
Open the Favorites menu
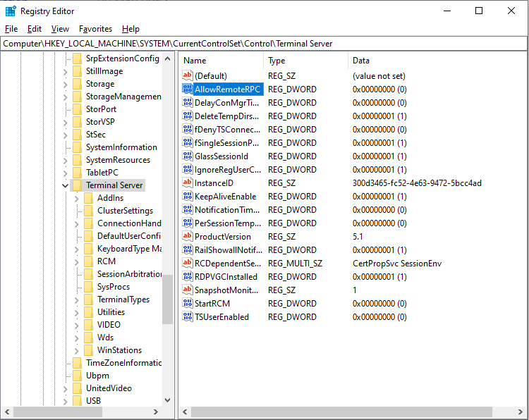(x=95, y=29)
